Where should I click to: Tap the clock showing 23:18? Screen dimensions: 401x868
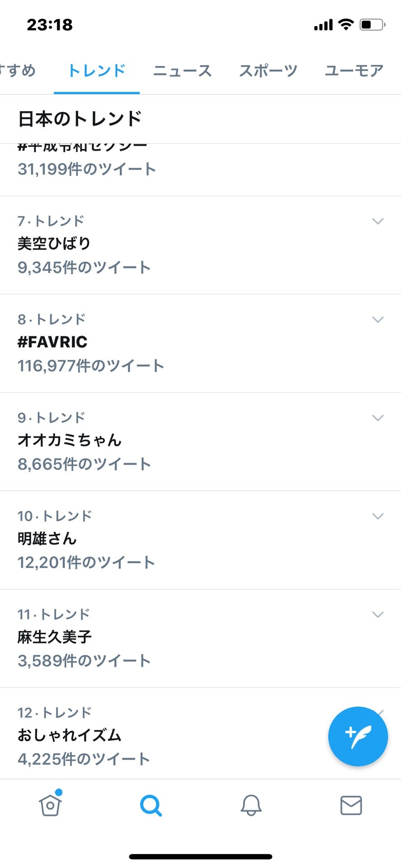pyautogui.click(x=50, y=25)
